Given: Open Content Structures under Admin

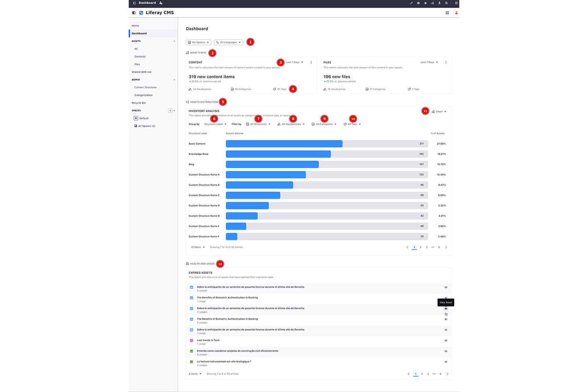Looking at the screenshot, I should 145,87.
